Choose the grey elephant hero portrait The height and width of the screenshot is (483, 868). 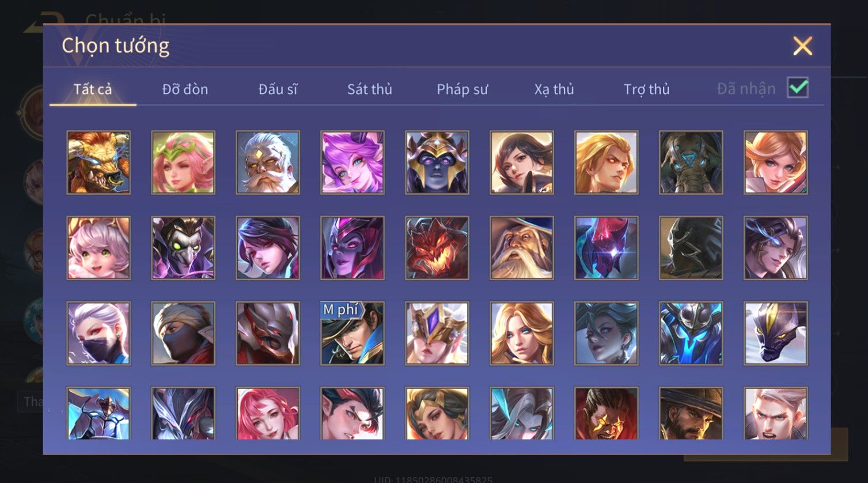[691, 162]
